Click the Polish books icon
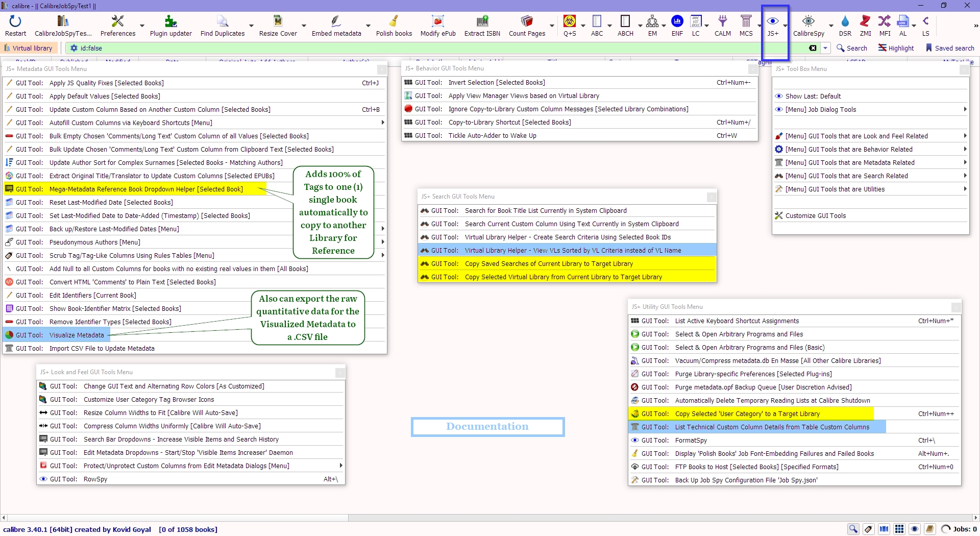This screenshot has height=536, width=980. point(394,26)
